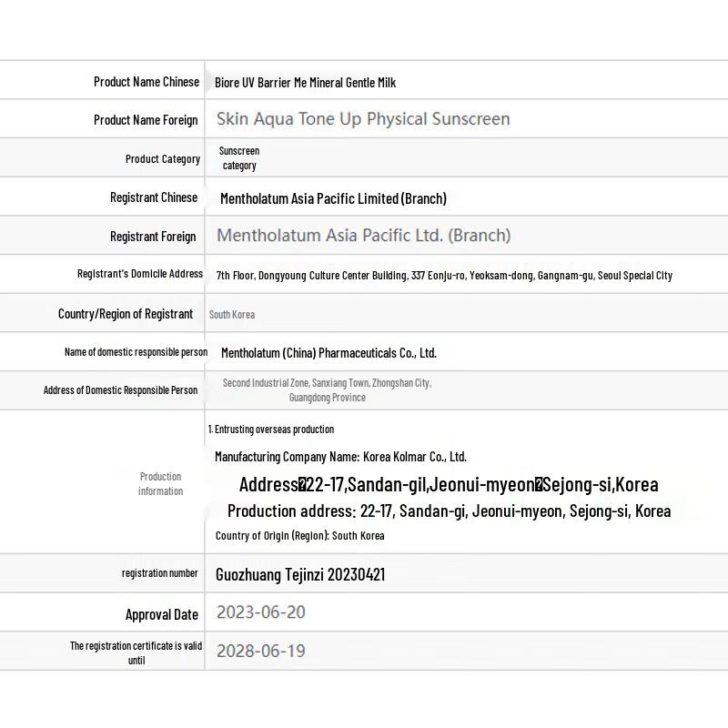Select the 'Sunscreen category' value
Image resolution: width=728 pixels, height=728 pixels.
coord(239,158)
